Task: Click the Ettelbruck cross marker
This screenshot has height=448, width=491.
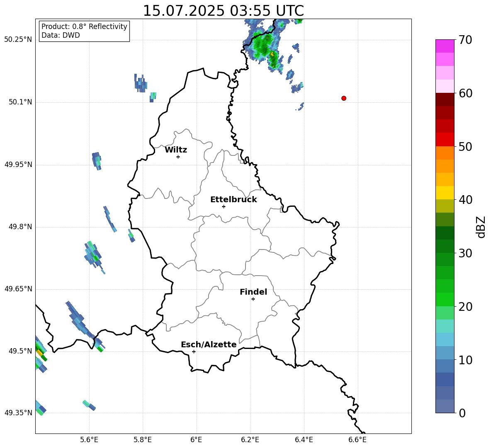Action: click(224, 206)
